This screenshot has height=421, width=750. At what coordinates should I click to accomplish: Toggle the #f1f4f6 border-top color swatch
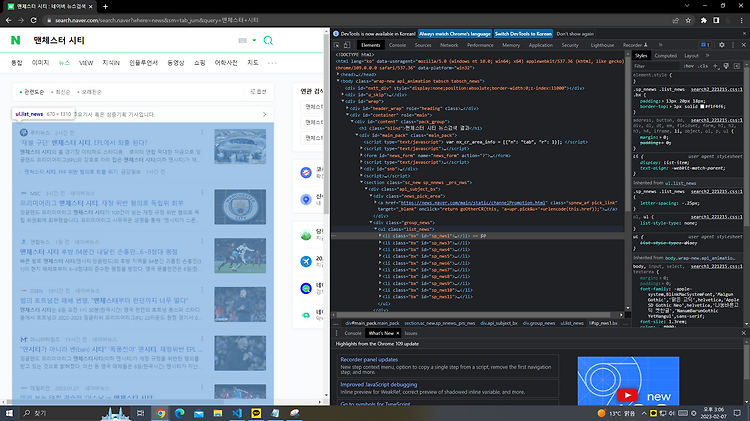(703, 106)
